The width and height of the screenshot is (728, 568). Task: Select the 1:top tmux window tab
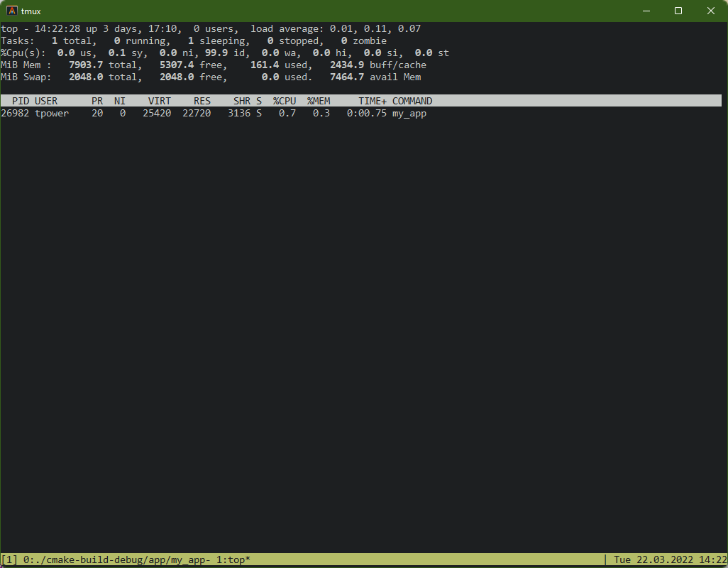pyautogui.click(x=230, y=560)
